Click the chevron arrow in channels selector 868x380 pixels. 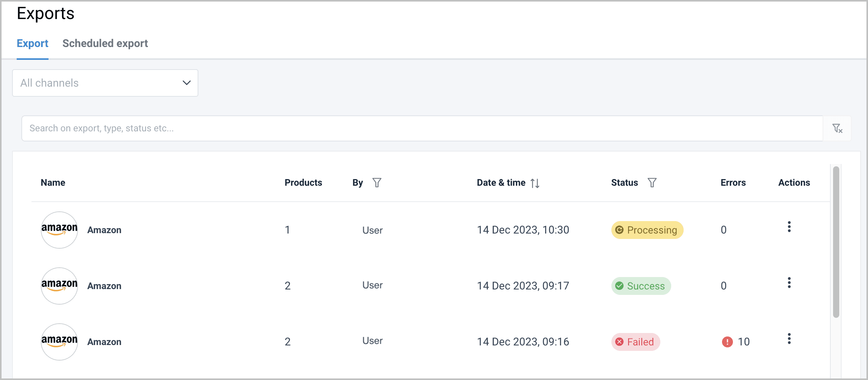pyautogui.click(x=187, y=83)
